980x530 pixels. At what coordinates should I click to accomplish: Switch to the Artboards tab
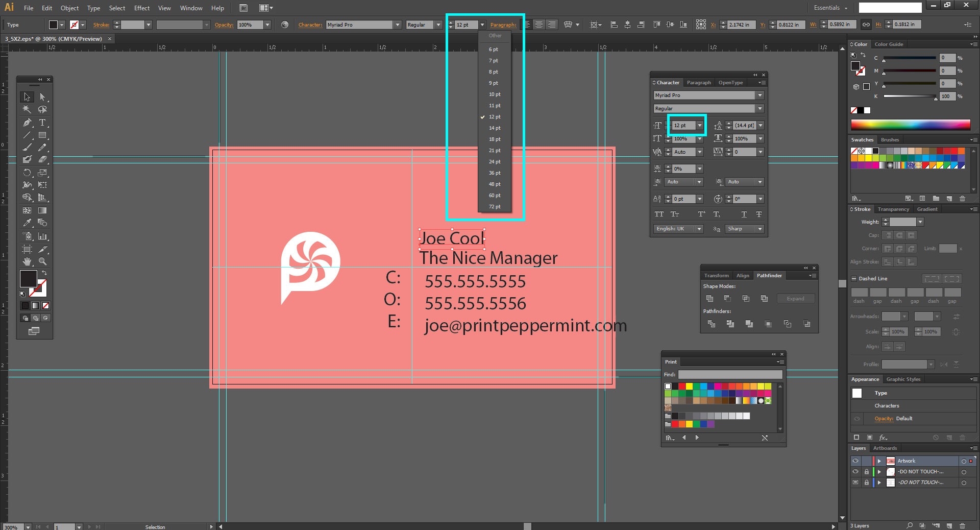(885, 448)
